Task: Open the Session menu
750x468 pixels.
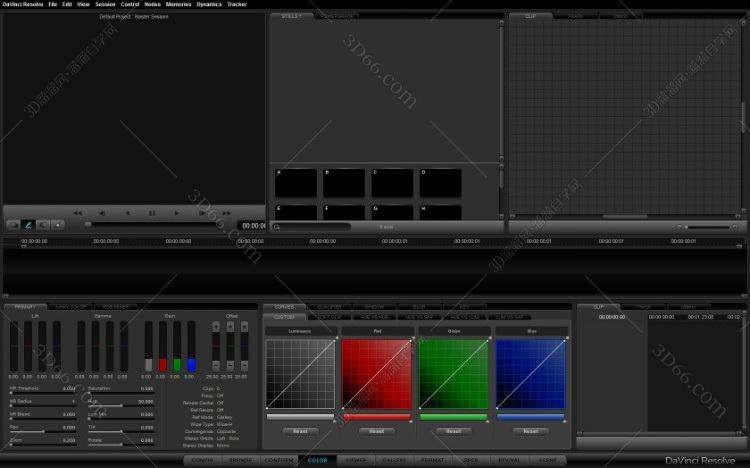Action: [x=105, y=4]
